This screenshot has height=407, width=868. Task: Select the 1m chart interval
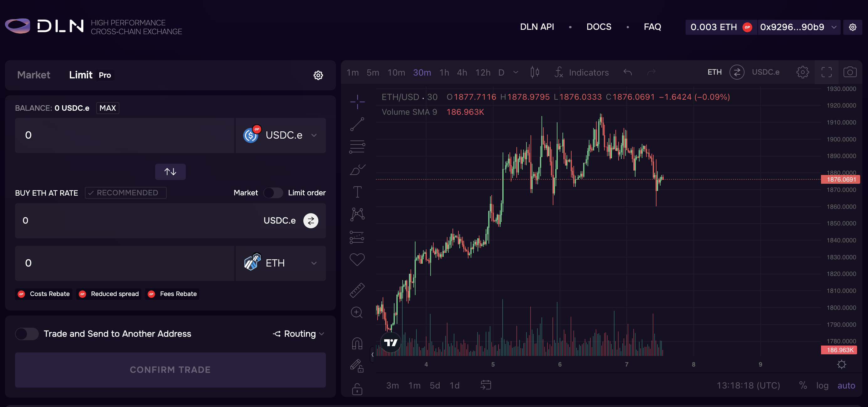click(353, 72)
